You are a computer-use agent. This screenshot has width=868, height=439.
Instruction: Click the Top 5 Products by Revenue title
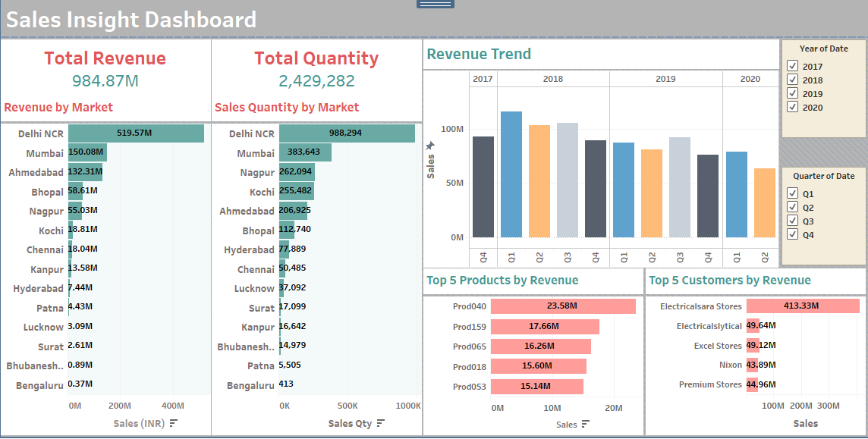tap(502, 281)
